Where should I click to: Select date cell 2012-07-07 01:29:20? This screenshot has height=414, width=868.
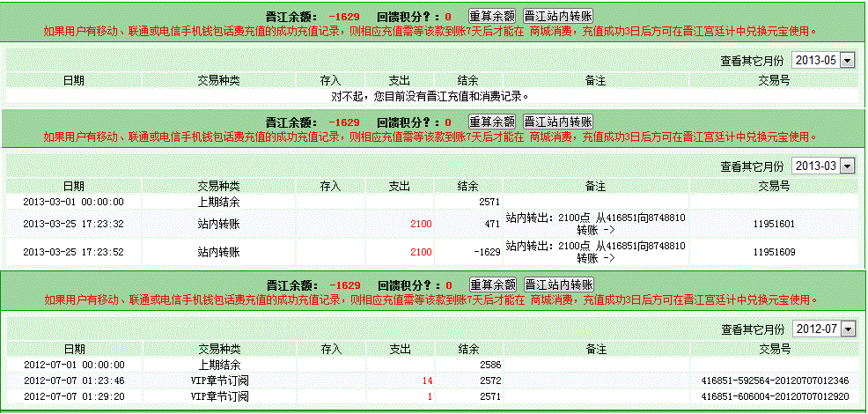click(x=74, y=396)
